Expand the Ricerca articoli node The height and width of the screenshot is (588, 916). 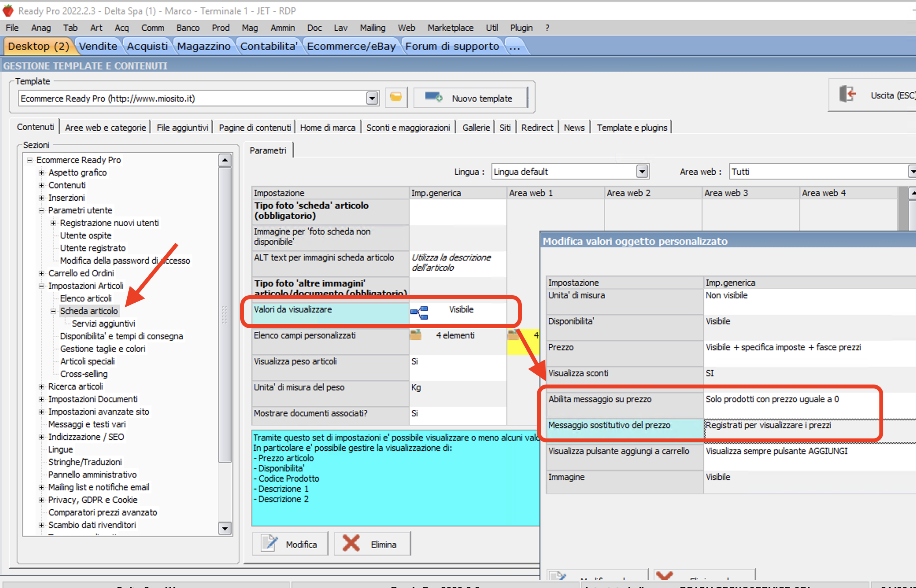pos(41,386)
